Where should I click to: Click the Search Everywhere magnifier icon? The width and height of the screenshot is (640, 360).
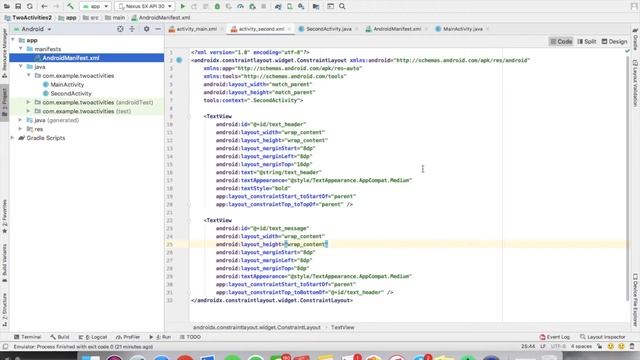(342, 7)
